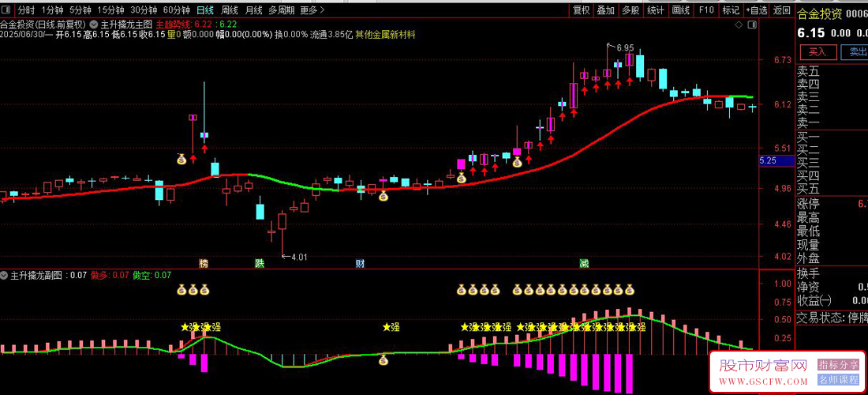Select the 月线 monthly chart tab
This screenshot has height=395, width=868.
tap(253, 10)
